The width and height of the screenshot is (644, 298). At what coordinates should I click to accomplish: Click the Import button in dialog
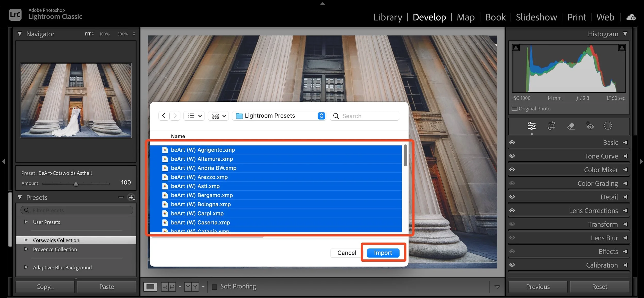[383, 253]
